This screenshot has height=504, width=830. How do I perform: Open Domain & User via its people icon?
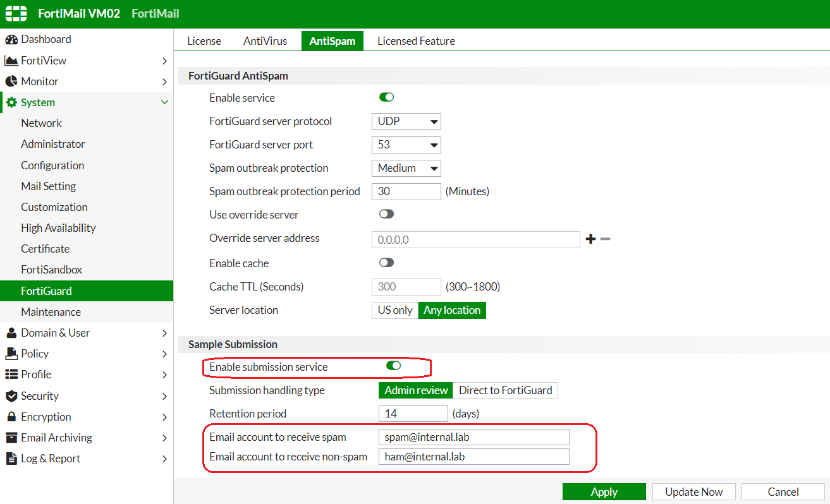click(13, 332)
